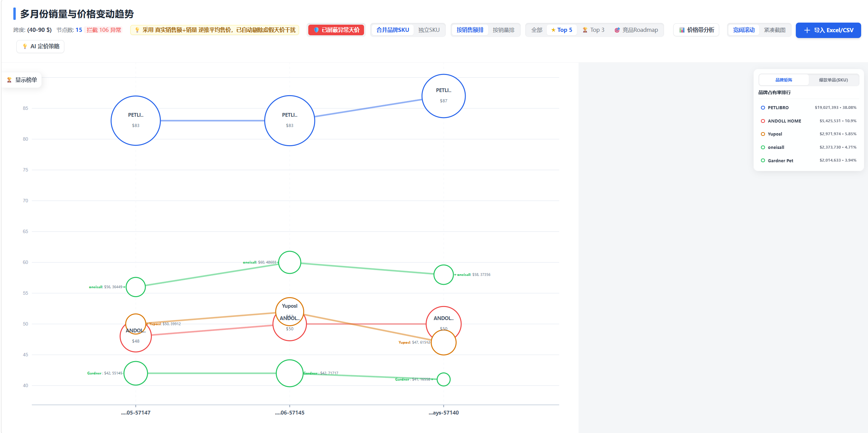Click the medal icon next to Top 3
This screenshot has height=433, width=868.
coord(585,30)
